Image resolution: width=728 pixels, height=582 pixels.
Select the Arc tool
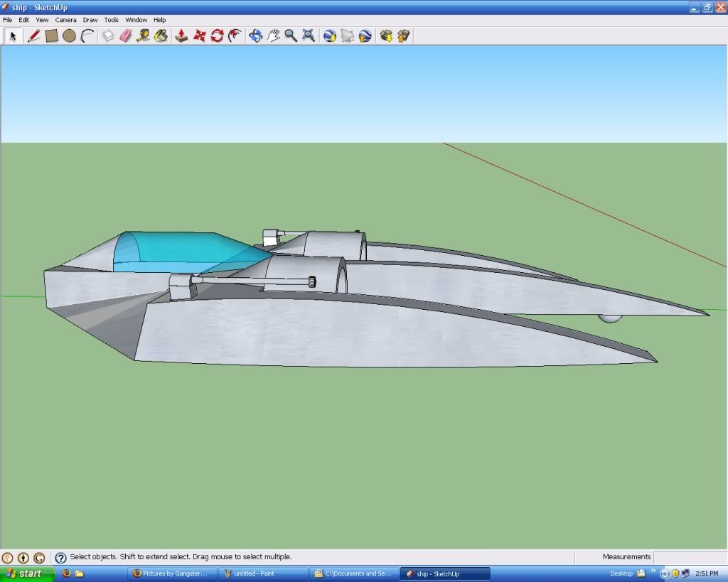(87, 36)
